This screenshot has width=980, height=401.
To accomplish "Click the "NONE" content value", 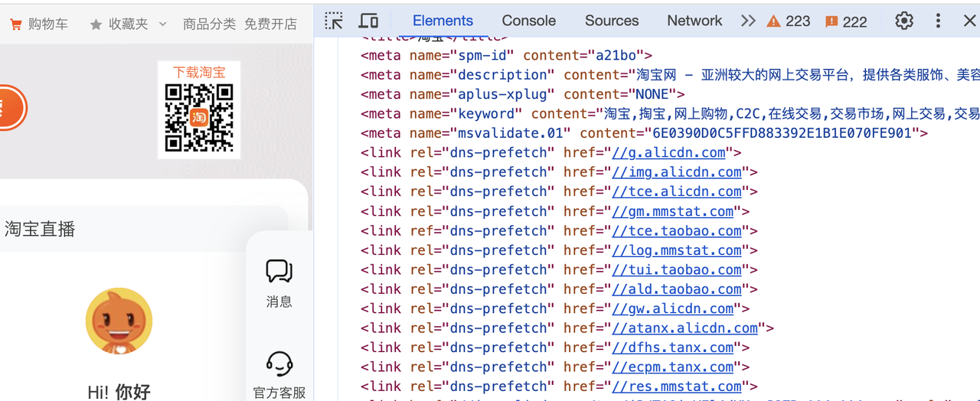I will point(652,94).
